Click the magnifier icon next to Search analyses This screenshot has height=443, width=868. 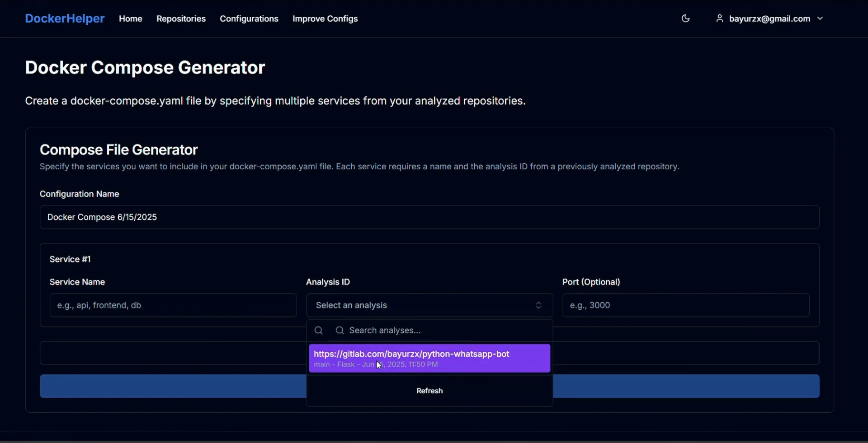(x=340, y=331)
